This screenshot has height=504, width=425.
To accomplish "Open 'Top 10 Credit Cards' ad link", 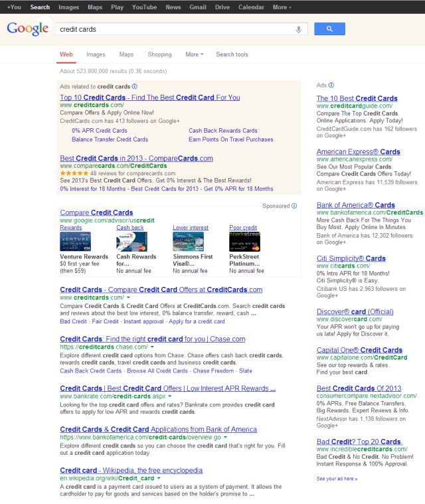I will point(150,98).
